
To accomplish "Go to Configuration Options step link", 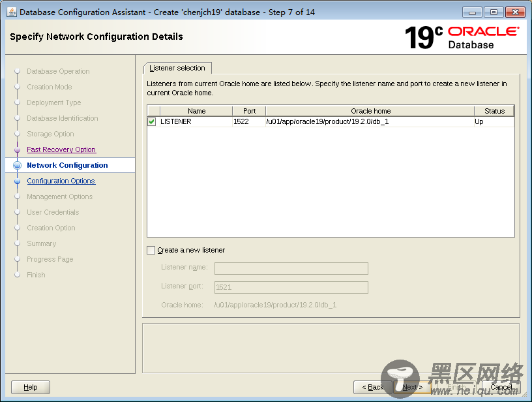I will 61,181.
